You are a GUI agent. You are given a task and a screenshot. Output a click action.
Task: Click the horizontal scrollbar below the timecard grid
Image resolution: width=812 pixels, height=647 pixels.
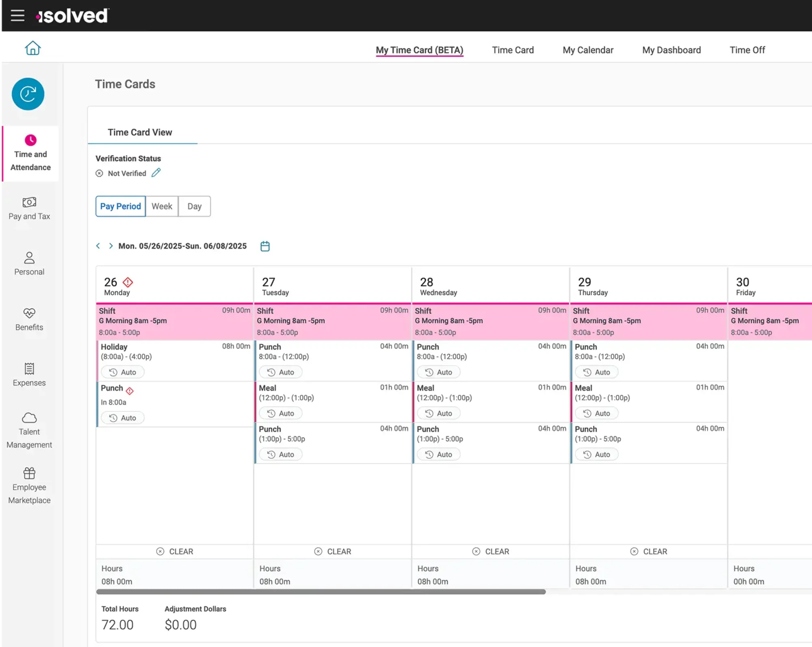click(x=321, y=592)
